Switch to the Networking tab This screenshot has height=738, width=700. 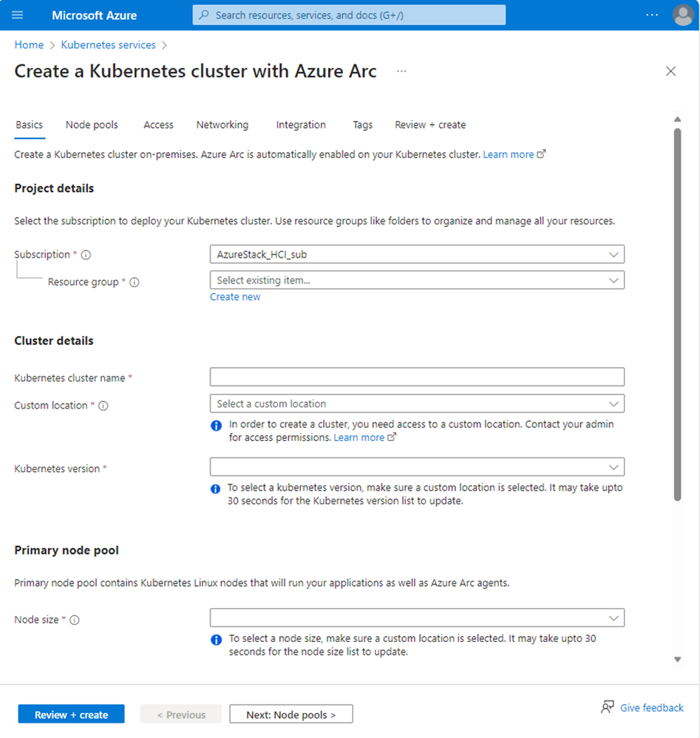coord(222,125)
